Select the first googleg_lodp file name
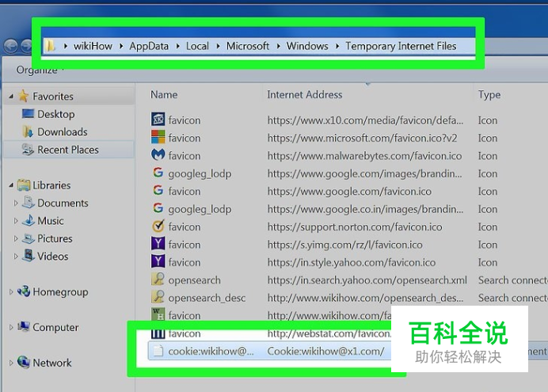This screenshot has height=392, width=548. (200, 173)
